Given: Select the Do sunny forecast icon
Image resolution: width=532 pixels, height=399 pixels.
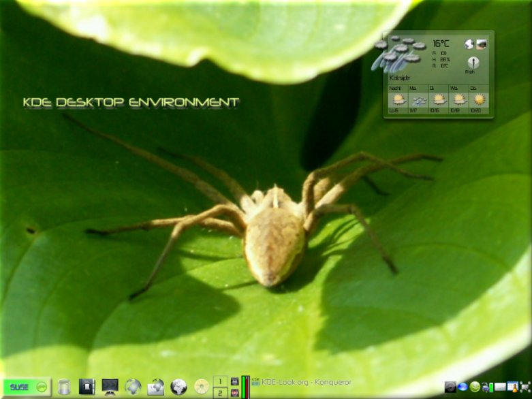Looking at the screenshot, I should 479,99.
